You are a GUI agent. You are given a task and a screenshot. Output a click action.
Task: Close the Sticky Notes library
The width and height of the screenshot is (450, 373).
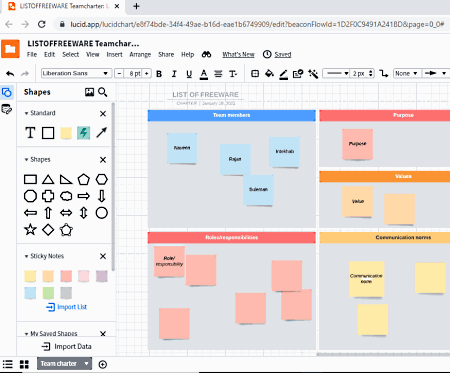point(103,256)
